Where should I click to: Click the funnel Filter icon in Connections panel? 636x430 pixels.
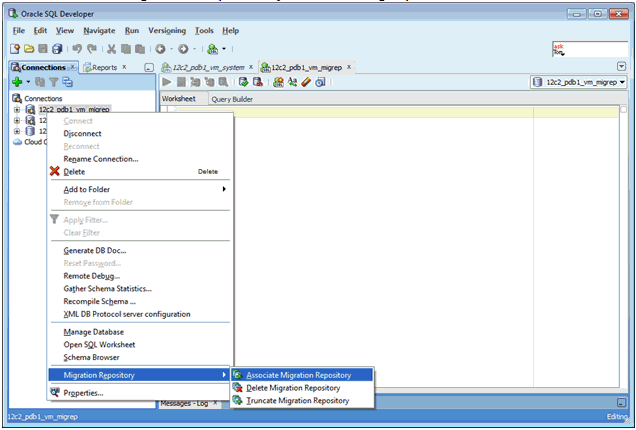(54, 82)
